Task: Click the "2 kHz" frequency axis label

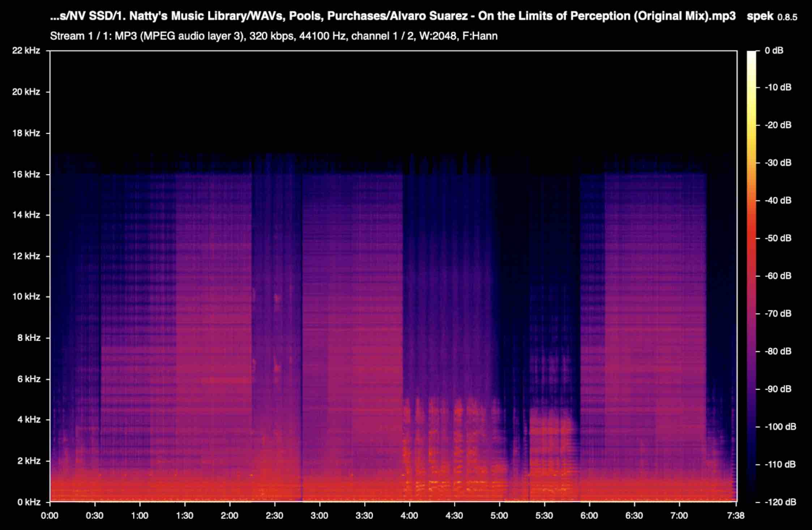Action: click(x=29, y=461)
